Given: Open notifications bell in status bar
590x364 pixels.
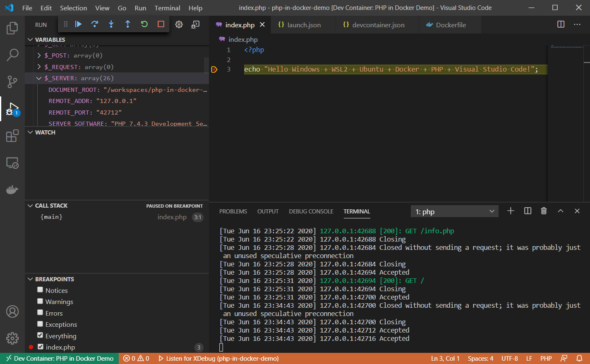Looking at the screenshot, I should [579, 359].
